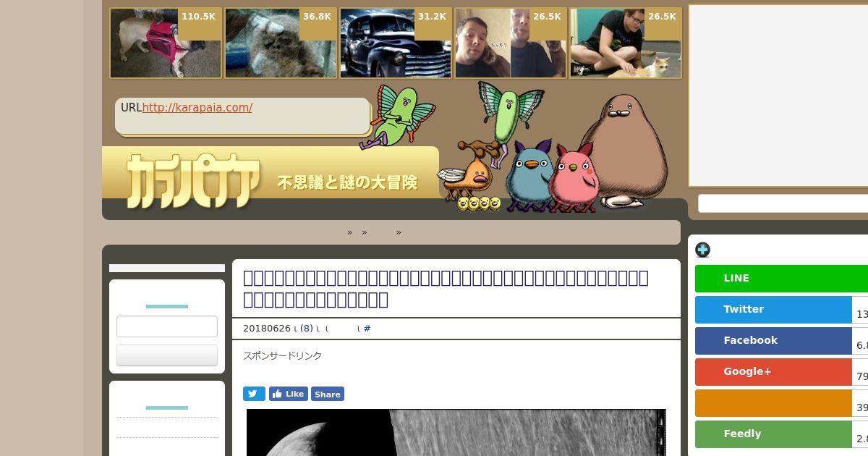Viewport: 868px width, 456px height.
Task: Click the blank advertisement box at top right
Action: [778, 96]
